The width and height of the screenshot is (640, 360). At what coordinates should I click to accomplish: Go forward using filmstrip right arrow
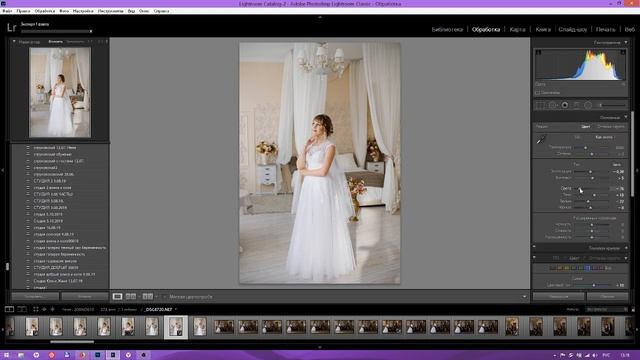(x=52, y=309)
